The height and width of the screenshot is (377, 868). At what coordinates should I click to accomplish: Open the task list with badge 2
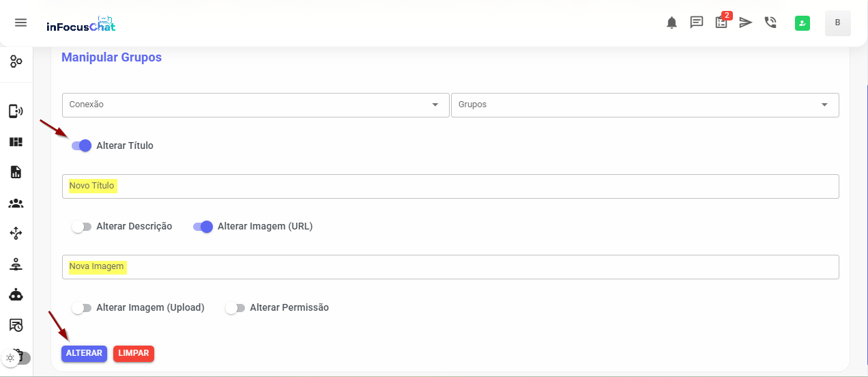click(x=721, y=23)
